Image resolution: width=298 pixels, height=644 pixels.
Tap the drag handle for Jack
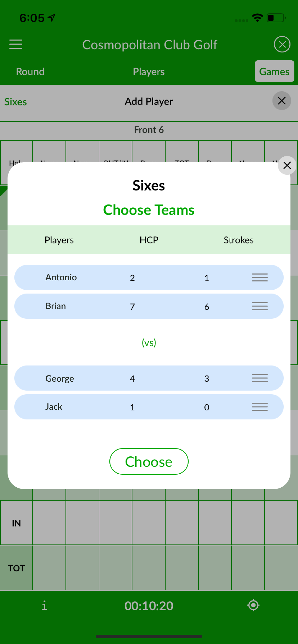click(x=259, y=407)
